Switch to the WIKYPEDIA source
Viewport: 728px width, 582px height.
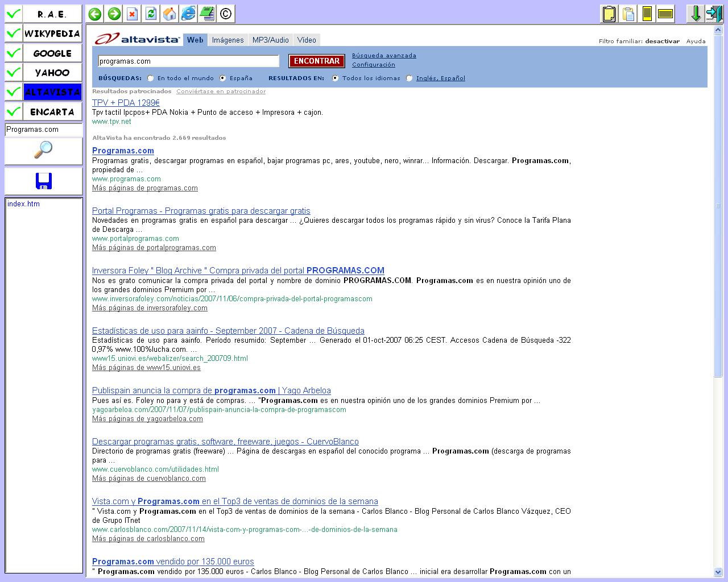[x=52, y=34]
